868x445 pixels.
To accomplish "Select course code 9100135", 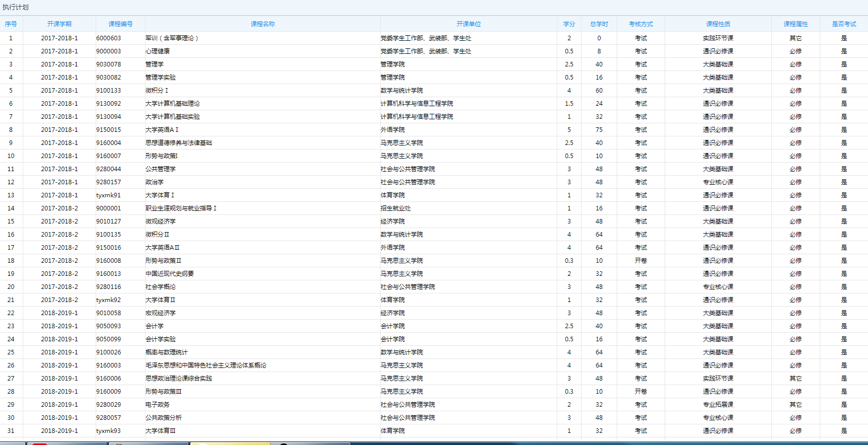I will [109, 235].
